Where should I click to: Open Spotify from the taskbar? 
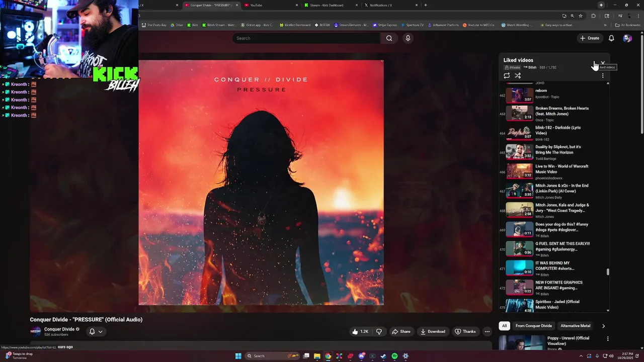coord(394,356)
